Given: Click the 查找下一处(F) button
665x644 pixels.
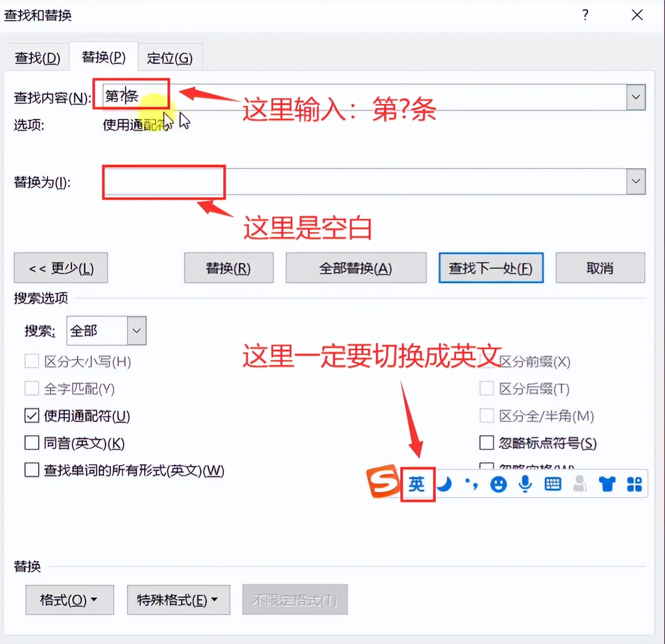Looking at the screenshot, I should point(491,268).
